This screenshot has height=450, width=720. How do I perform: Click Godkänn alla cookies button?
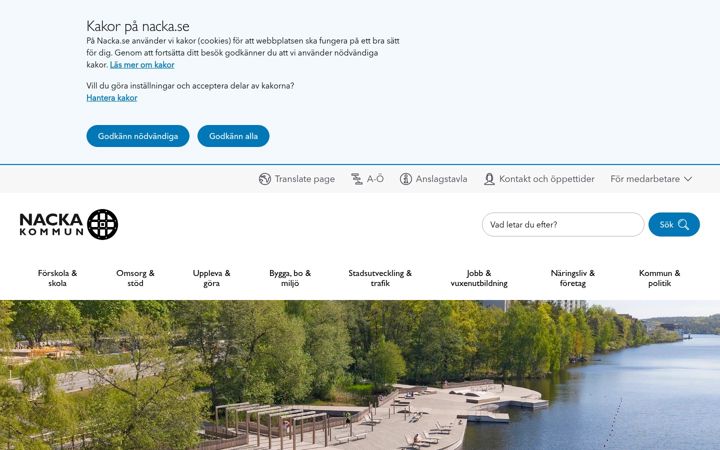tap(233, 136)
